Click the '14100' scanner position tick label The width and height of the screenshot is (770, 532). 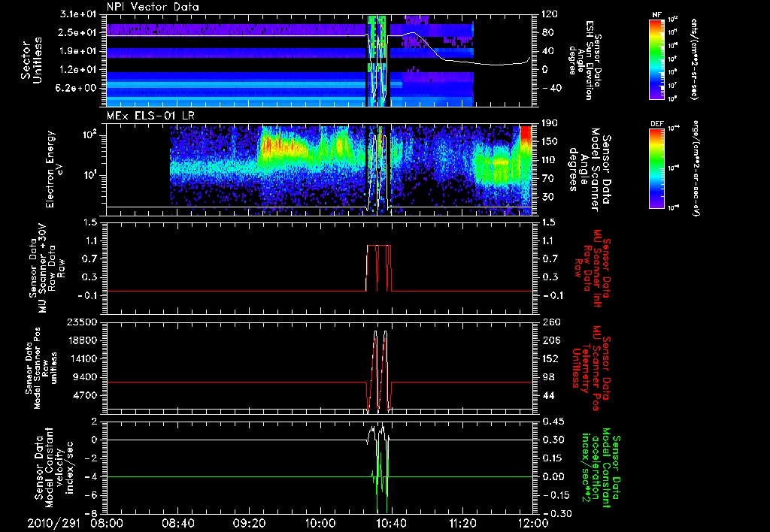(83, 358)
